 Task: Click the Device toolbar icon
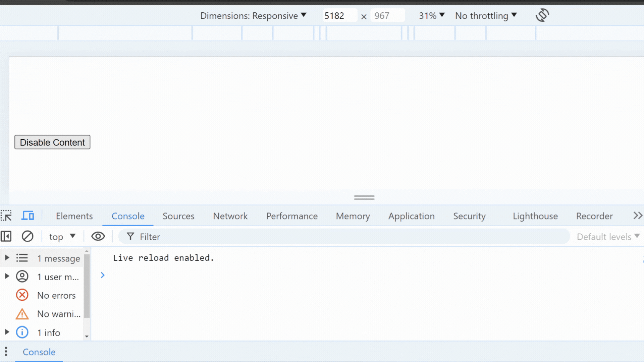pos(28,216)
